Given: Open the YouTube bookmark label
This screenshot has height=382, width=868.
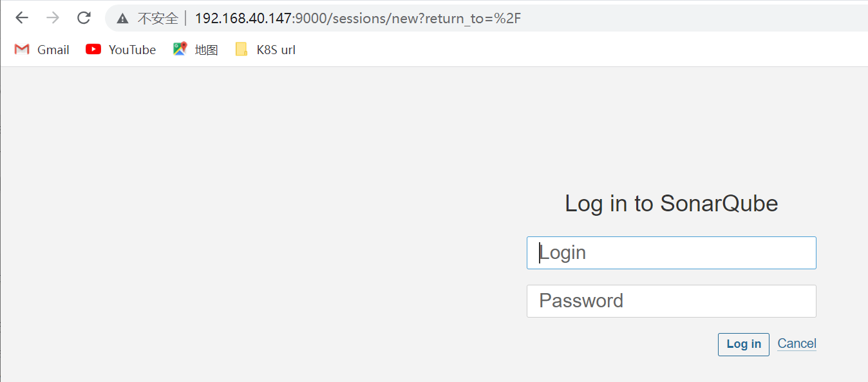Looking at the screenshot, I should pos(132,50).
